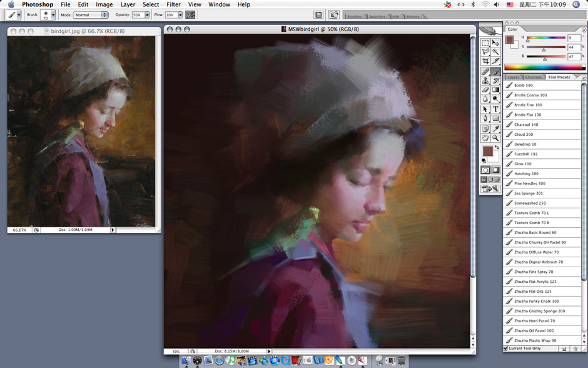This screenshot has width=588, height=368.
Task: Open the Brush preset picker dropdown
Action: pos(53,15)
